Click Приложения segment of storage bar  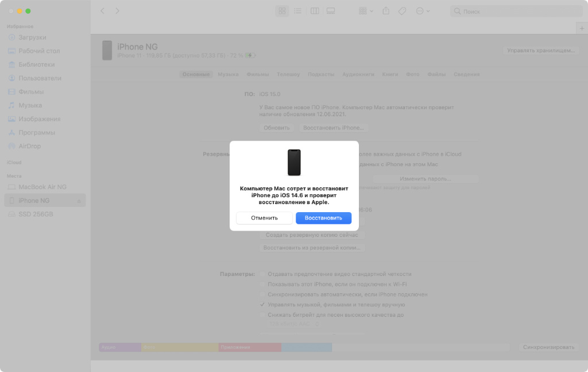250,347
